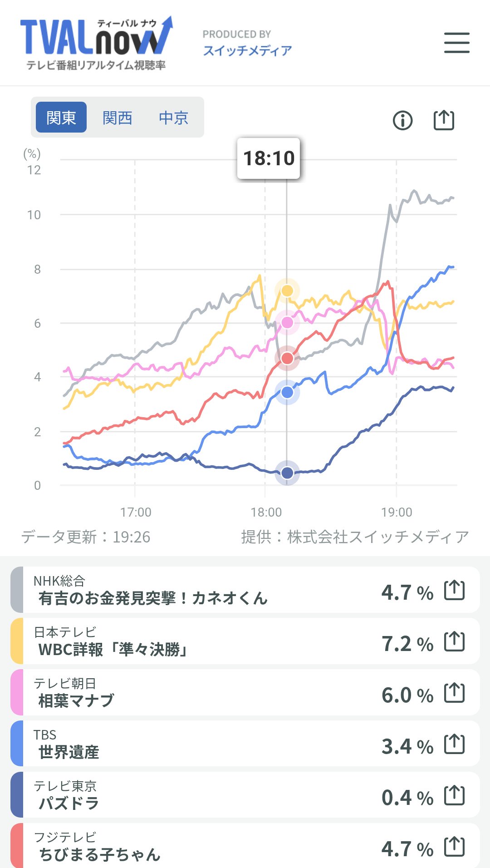
Task: Switch to the 中京 region tab
Action: pyautogui.click(x=173, y=118)
